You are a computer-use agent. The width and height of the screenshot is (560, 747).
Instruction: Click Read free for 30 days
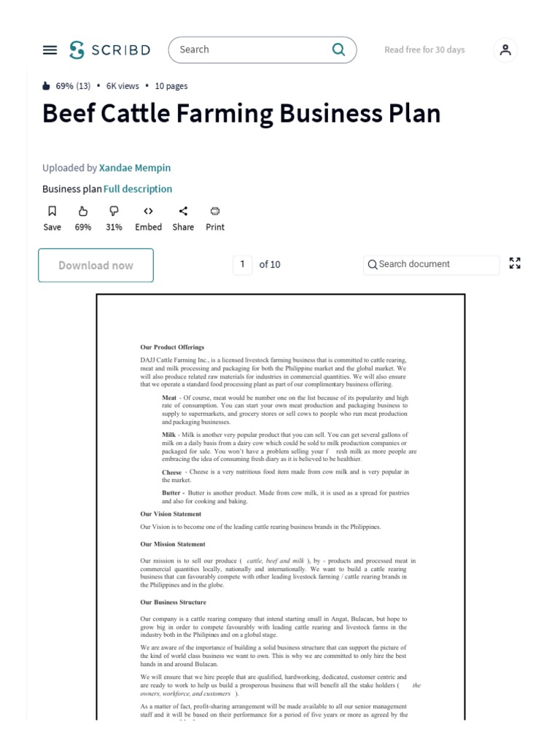click(x=424, y=50)
